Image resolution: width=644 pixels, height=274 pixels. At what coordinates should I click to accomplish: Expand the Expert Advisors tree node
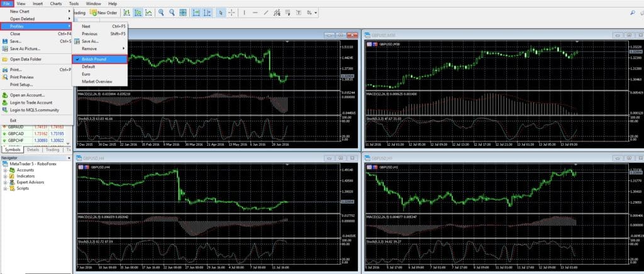pos(5,182)
